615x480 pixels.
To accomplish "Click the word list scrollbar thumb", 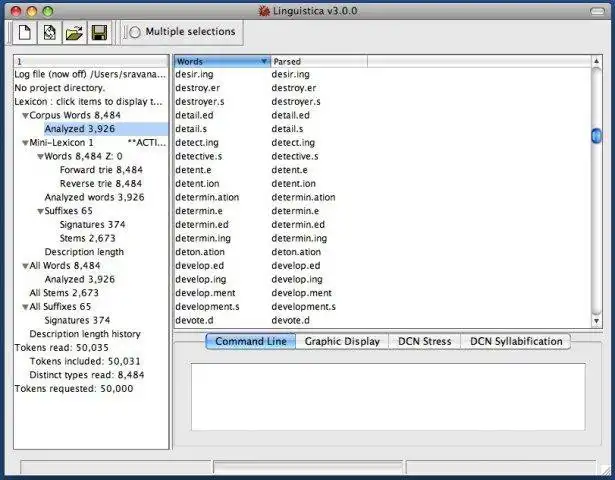I will coord(596,136).
